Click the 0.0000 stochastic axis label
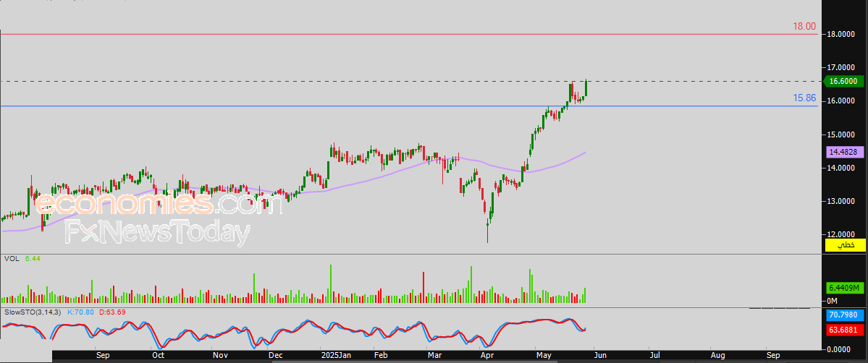 (839, 349)
